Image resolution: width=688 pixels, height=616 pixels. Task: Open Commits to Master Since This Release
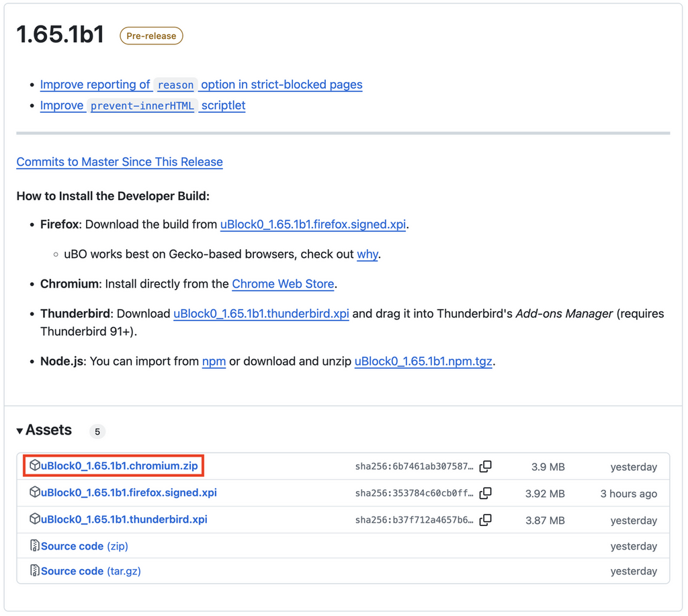(120, 162)
